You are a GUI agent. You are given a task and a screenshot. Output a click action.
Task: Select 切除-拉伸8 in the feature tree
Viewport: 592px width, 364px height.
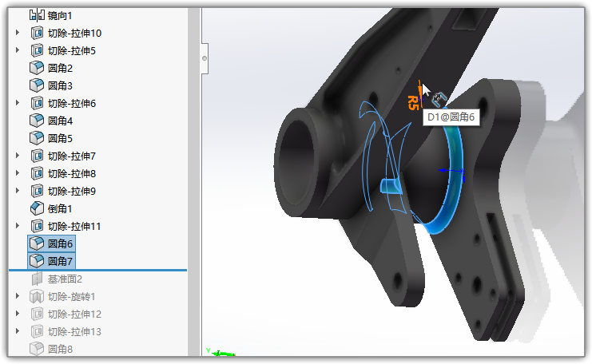71,173
